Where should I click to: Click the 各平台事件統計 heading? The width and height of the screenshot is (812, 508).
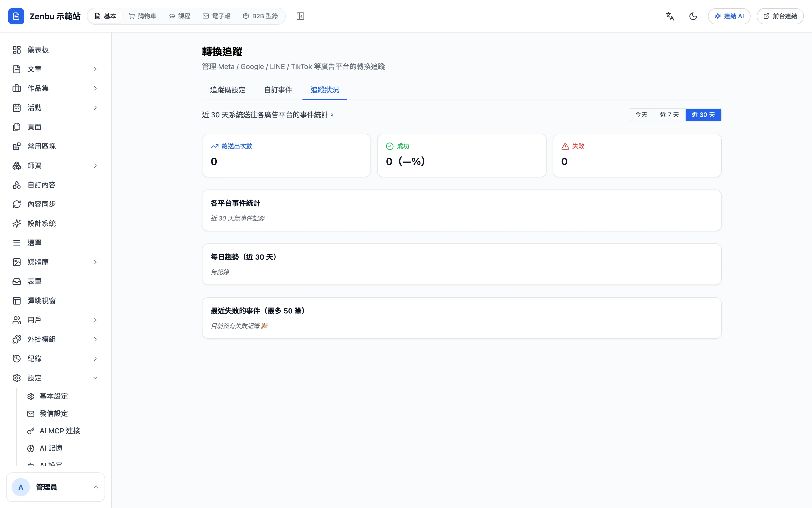pos(235,203)
